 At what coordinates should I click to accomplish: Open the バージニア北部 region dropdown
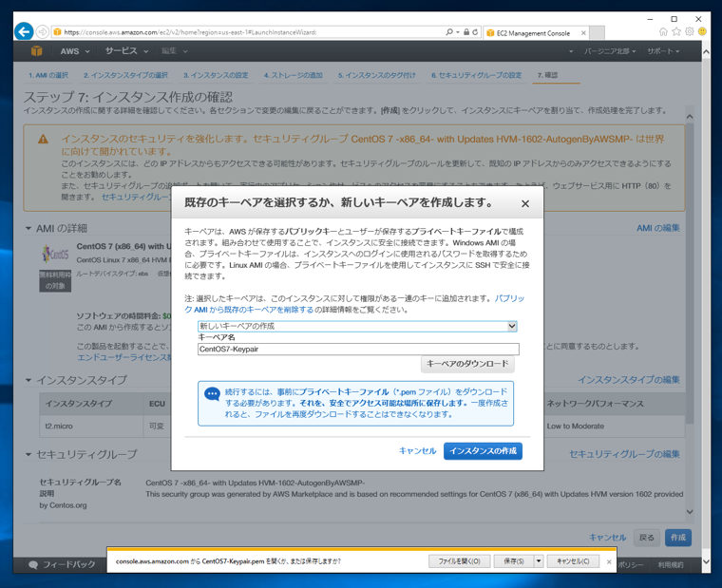[x=610, y=51]
